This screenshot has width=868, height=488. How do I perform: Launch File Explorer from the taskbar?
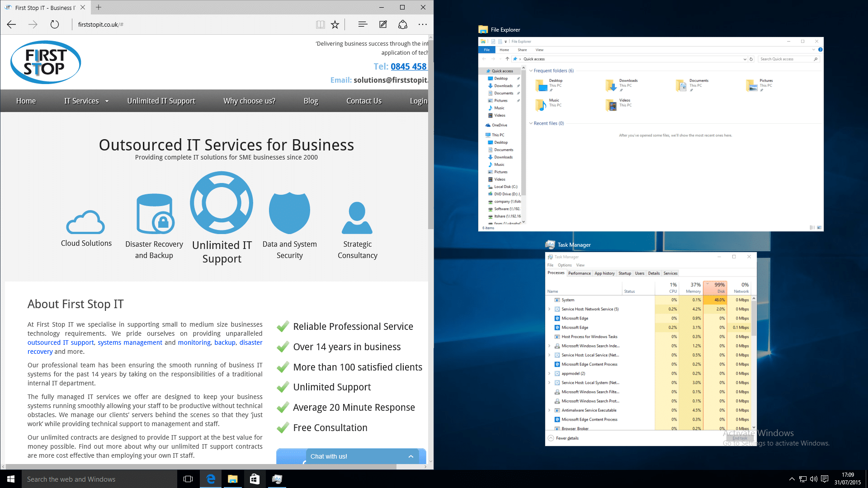232,479
